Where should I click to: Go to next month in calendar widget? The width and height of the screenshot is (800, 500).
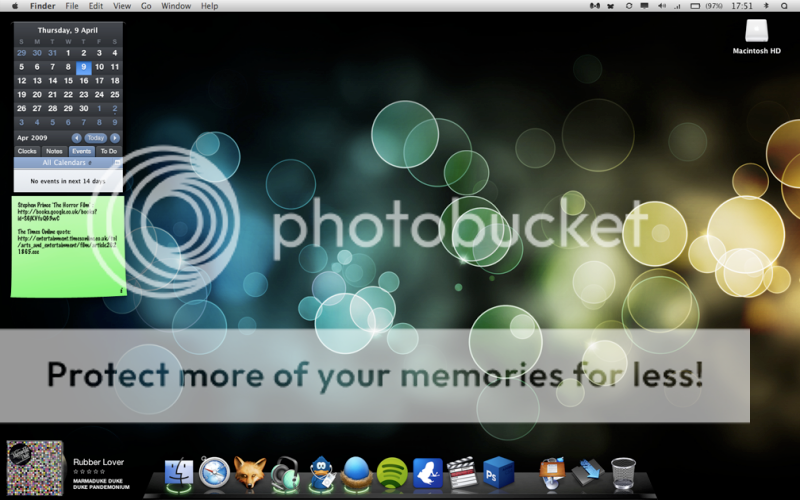coord(115,138)
